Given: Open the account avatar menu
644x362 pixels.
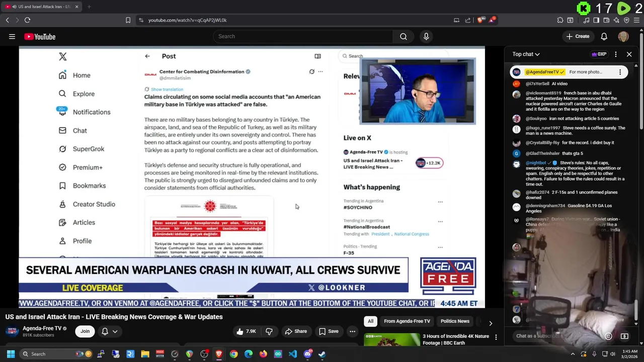Looking at the screenshot, I should click(x=623, y=36).
